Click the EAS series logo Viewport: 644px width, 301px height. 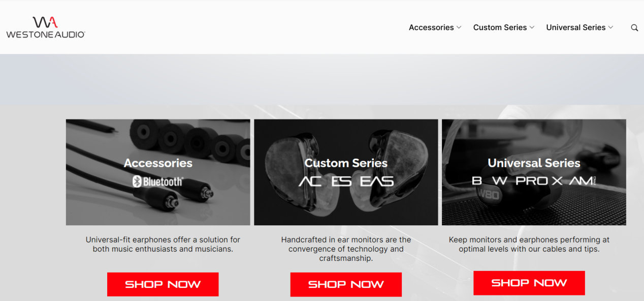coord(377,181)
